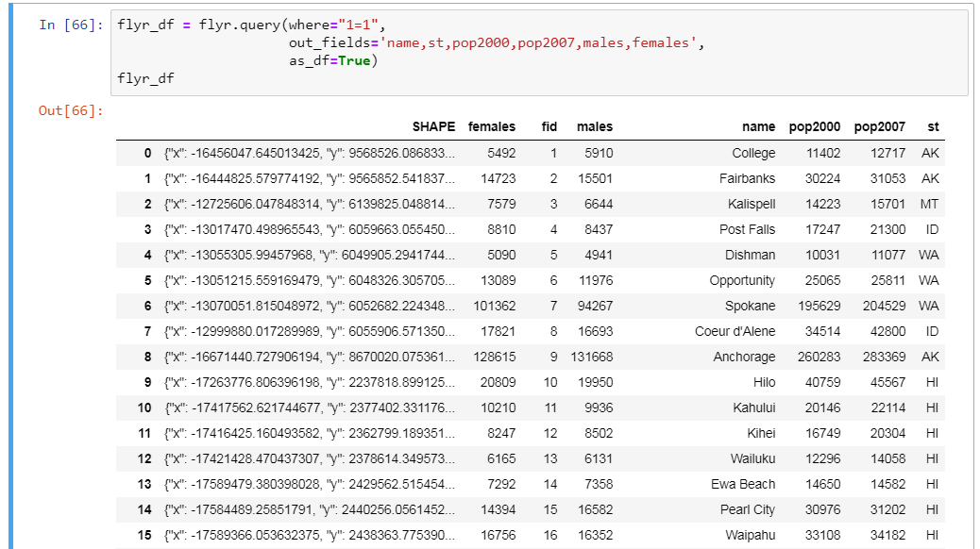
Task: Select the Spokane name cell
Action: click(x=751, y=306)
